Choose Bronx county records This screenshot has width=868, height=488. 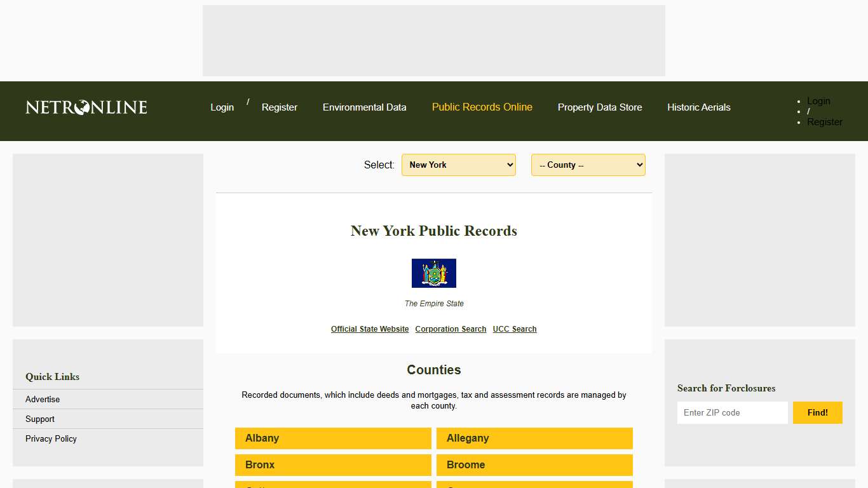(333, 464)
